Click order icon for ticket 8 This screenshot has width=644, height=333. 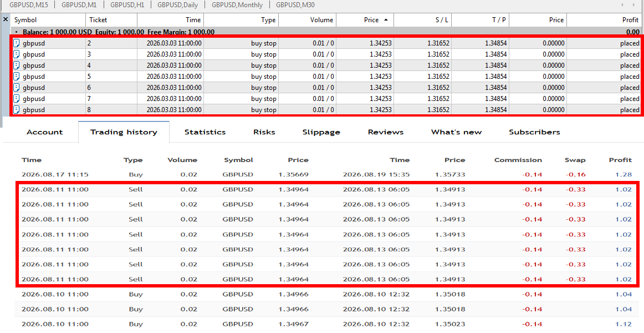point(17,109)
